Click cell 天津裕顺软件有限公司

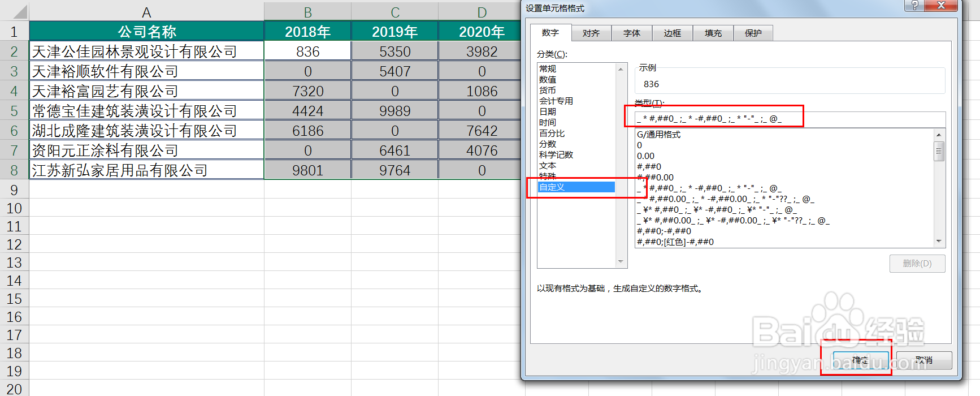tap(146, 71)
